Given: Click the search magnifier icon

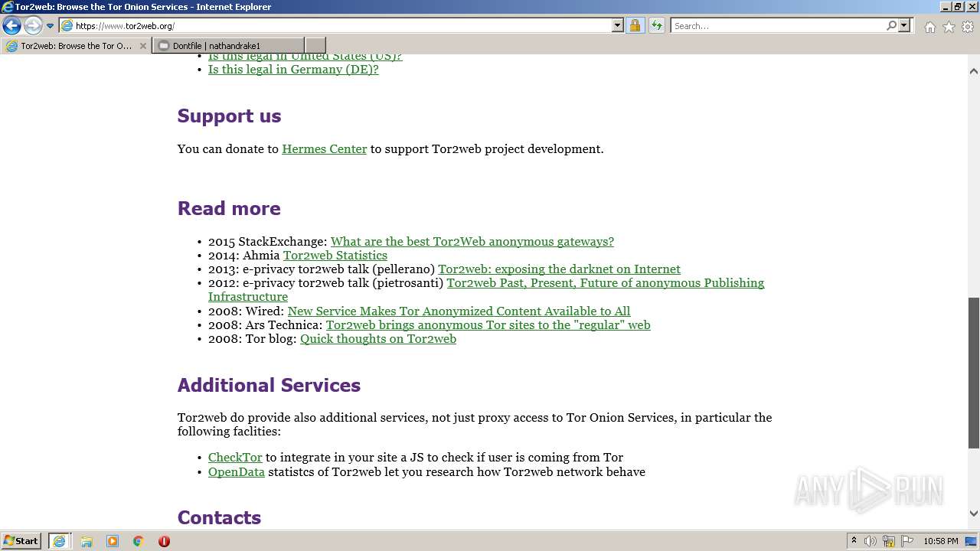Looking at the screenshot, I should coord(891,25).
